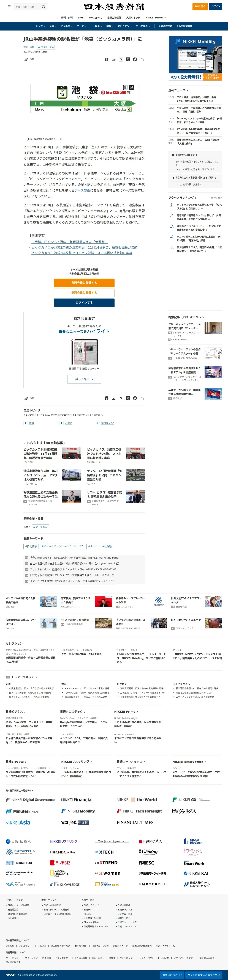Expand the 速報 navigation dropdown
This screenshot has width=228, height=980.
coord(53,26)
